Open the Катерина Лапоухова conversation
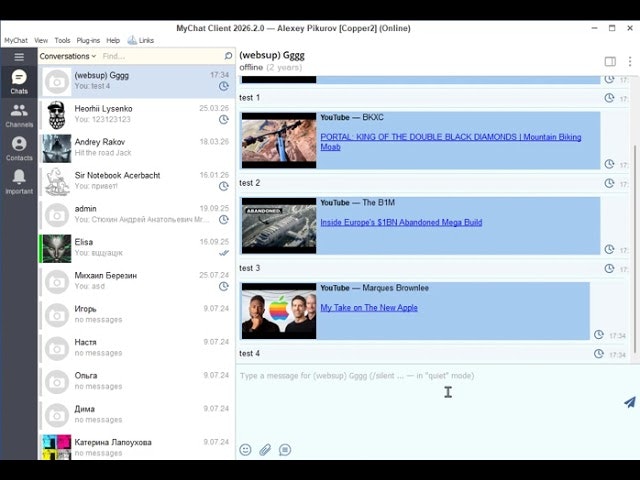Image resolution: width=640 pixels, height=480 pixels. pyautogui.click(x=137, y=447)
